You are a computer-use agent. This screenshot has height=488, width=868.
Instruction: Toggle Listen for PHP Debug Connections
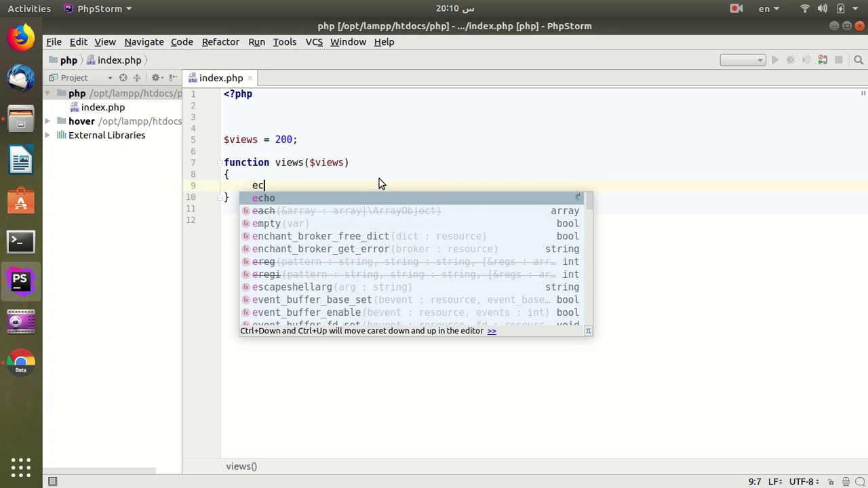tap(823, 60)
